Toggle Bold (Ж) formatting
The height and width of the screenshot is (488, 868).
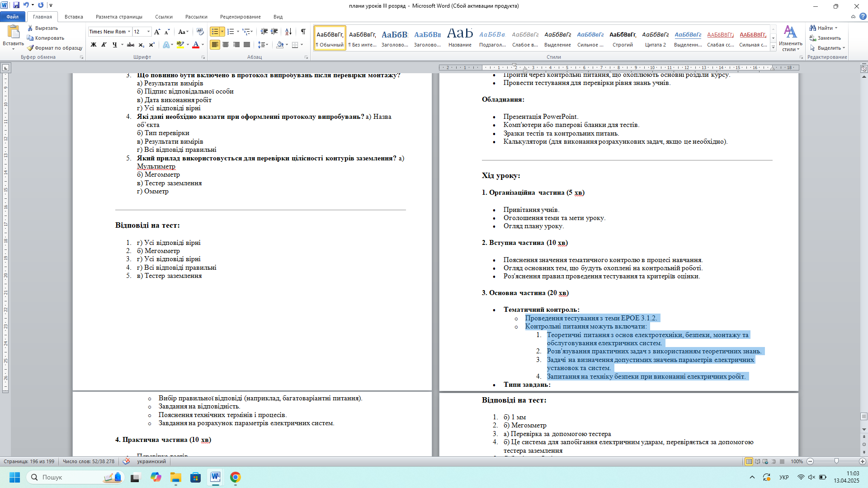[x=94, y=45]
